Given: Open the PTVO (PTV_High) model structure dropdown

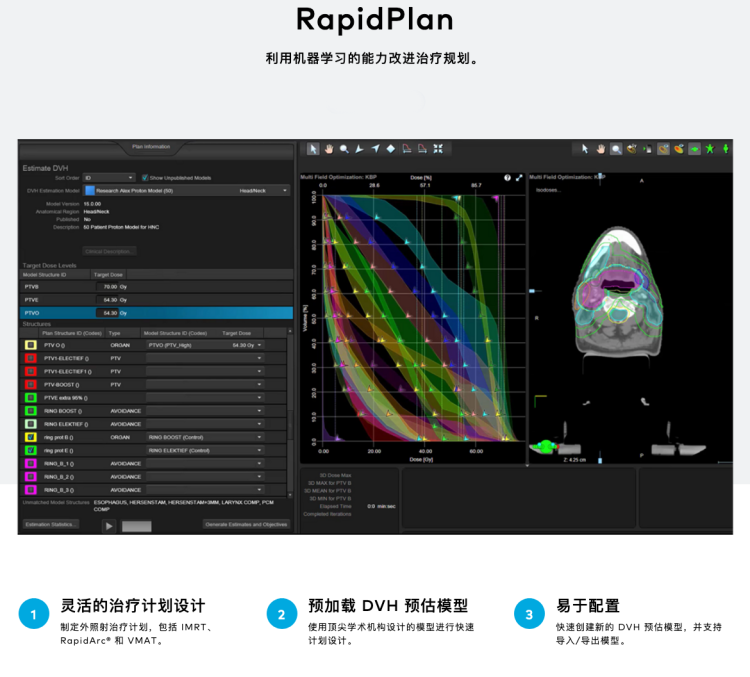Looking at the screenshot, I should (205, 345).
